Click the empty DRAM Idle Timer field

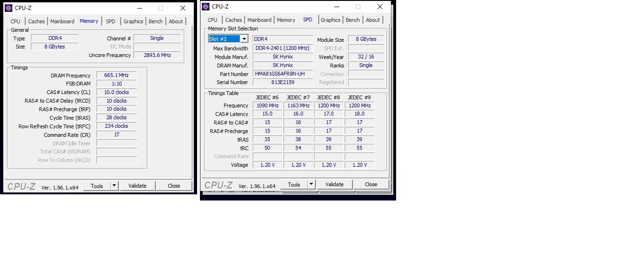click(x=116, y=143)
